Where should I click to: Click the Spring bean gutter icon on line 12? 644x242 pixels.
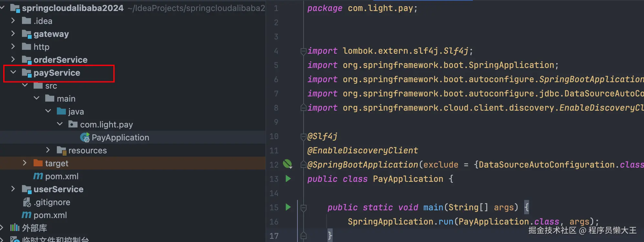(287, 164)
